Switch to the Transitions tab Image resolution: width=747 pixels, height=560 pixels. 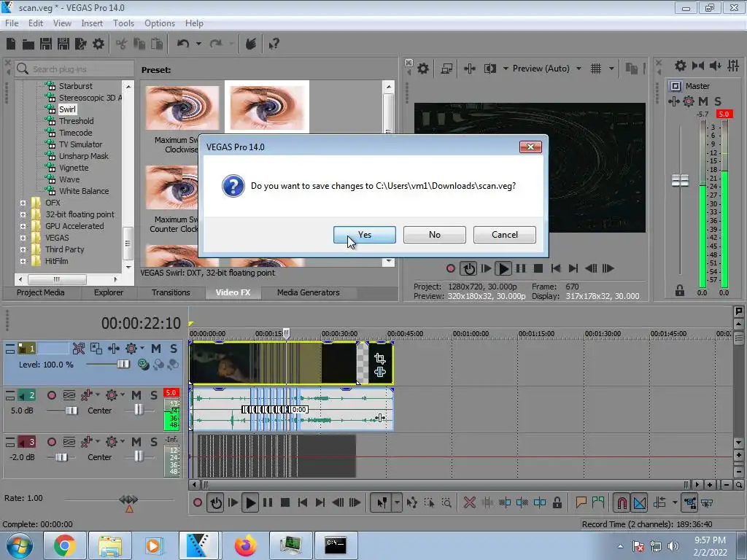click(x=171, y=292)
